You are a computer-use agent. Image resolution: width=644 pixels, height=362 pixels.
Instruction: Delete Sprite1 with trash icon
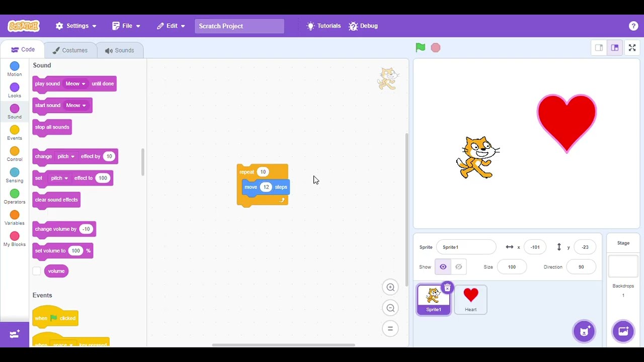pyautogui.click(x=447, y=288)
